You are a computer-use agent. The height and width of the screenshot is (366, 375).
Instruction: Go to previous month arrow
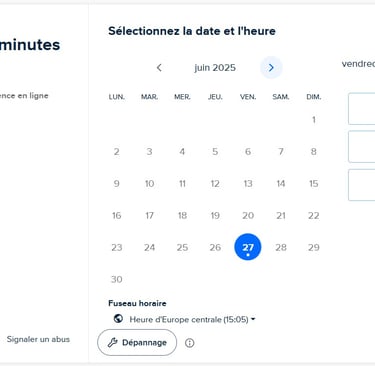tap(159, 68)
